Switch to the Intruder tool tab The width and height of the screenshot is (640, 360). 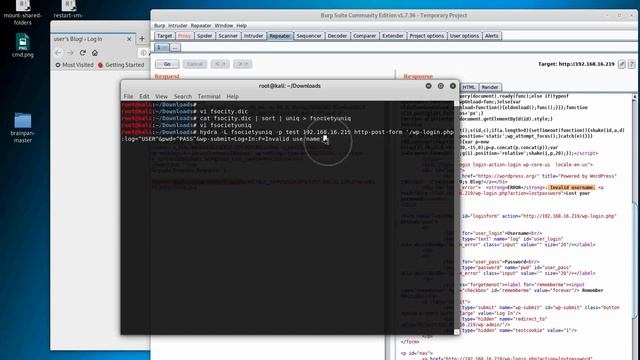tap(253, 36)
